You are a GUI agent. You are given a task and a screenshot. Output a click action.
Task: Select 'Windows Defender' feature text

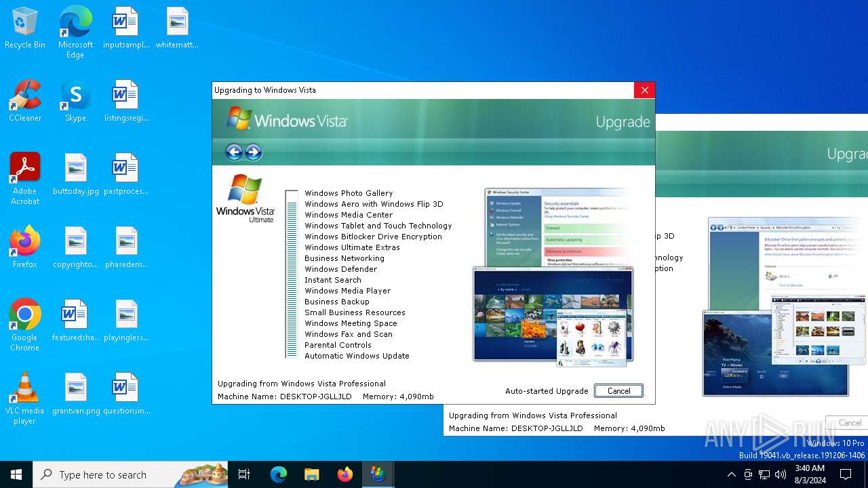(340, 269)
